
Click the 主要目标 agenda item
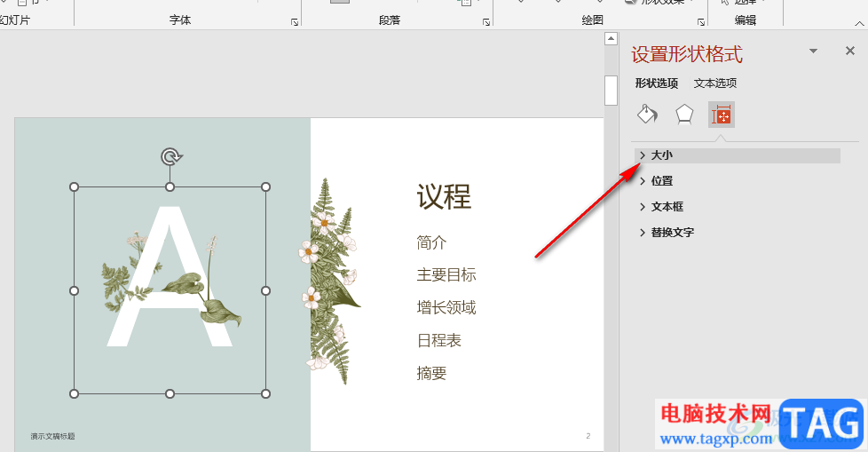click(446, 274)
